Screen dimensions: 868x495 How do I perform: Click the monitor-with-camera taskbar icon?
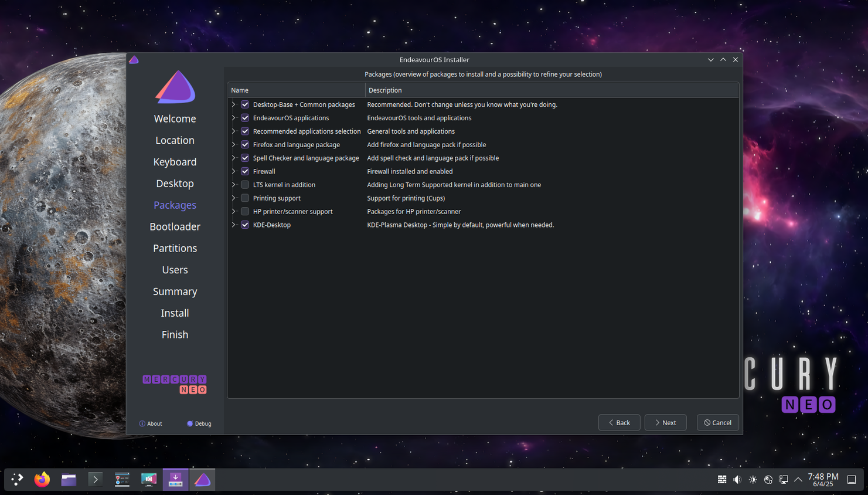149,479
